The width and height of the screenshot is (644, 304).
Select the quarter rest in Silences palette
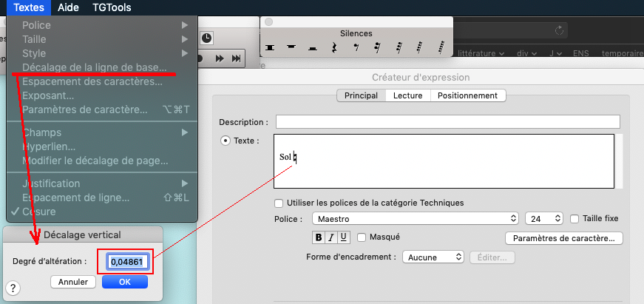point(334,47)
